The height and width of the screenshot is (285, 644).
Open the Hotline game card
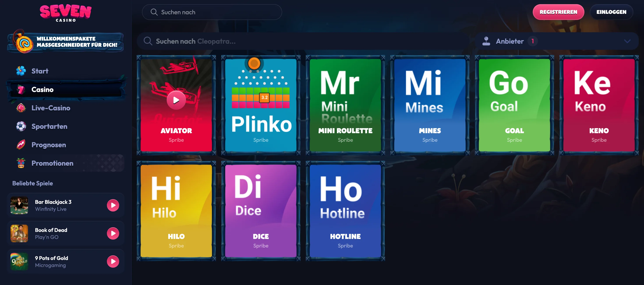tap(345, 211)
